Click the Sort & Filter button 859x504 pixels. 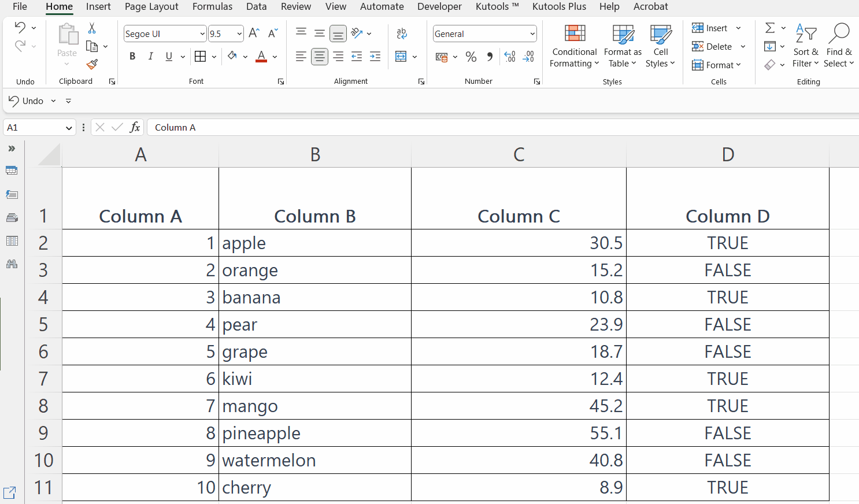click(x=805, y=46)
